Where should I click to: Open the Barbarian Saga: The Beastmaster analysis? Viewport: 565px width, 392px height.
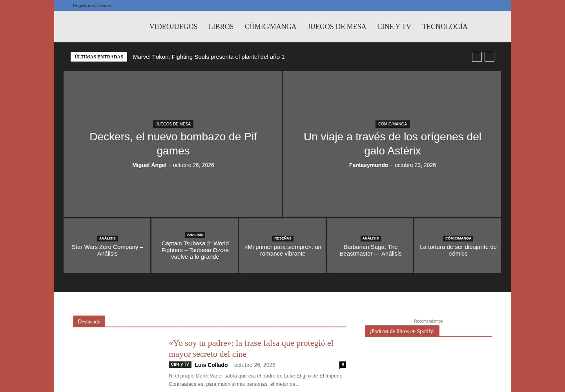pyautogui.click(x=370, y=250)
